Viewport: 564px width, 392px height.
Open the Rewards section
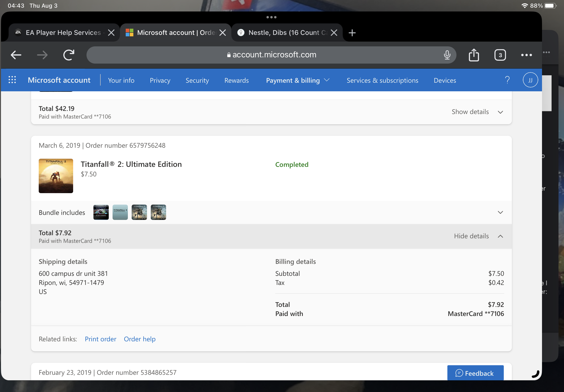pyautogui.click(x=236, y=80)
